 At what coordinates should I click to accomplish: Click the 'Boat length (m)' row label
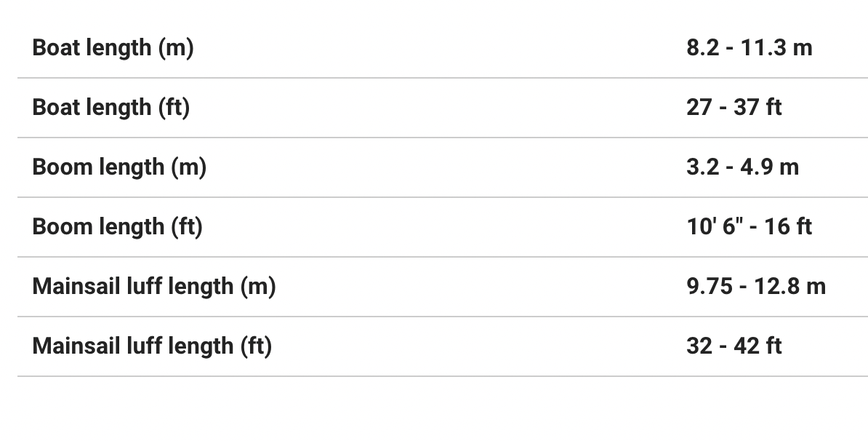click(113, 48)
